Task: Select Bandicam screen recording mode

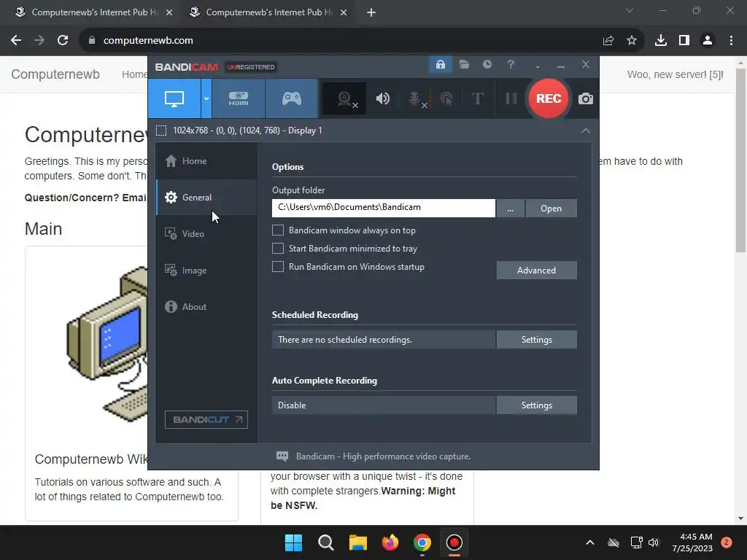Action: pos(174,98)
